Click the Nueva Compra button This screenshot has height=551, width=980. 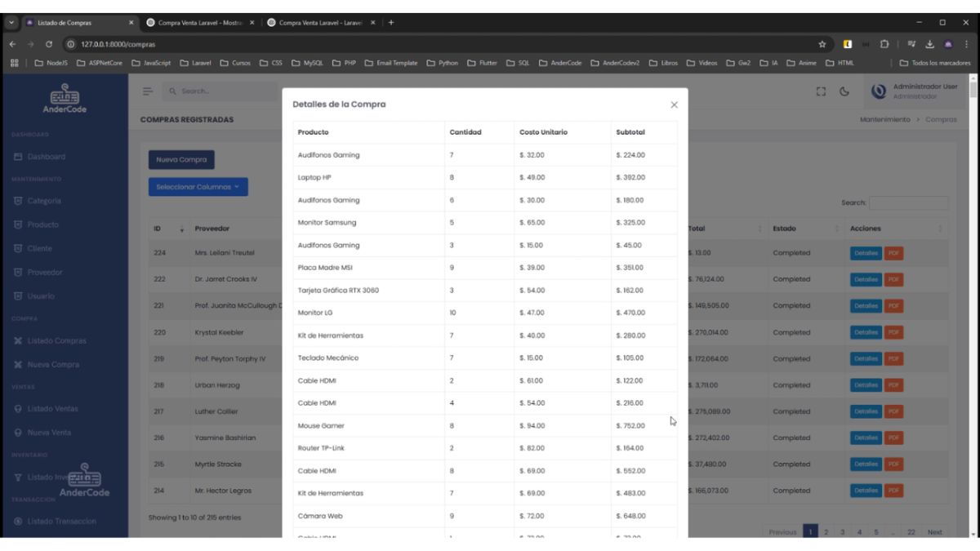click(181, 160)
